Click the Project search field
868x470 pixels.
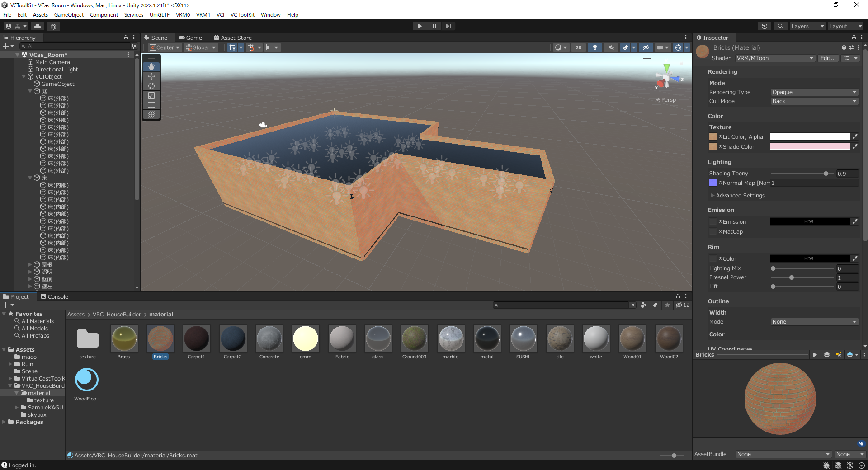pos(561,305)
